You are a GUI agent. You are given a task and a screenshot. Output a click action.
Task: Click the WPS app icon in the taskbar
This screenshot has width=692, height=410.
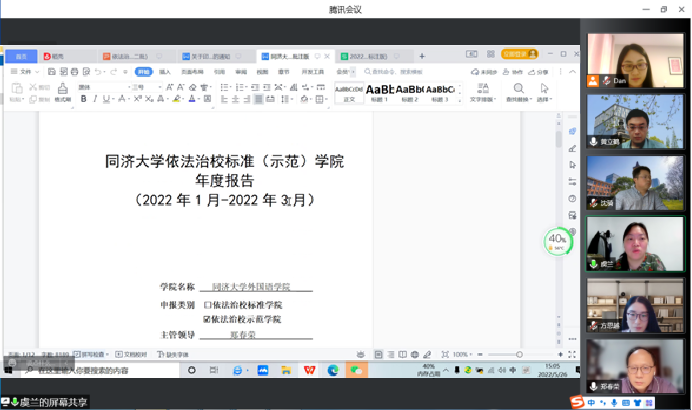coord(309,370)
